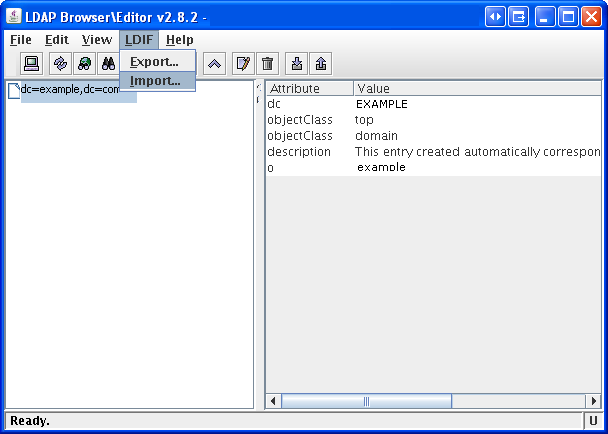Close the open LDIF menu

click(139, 40)
